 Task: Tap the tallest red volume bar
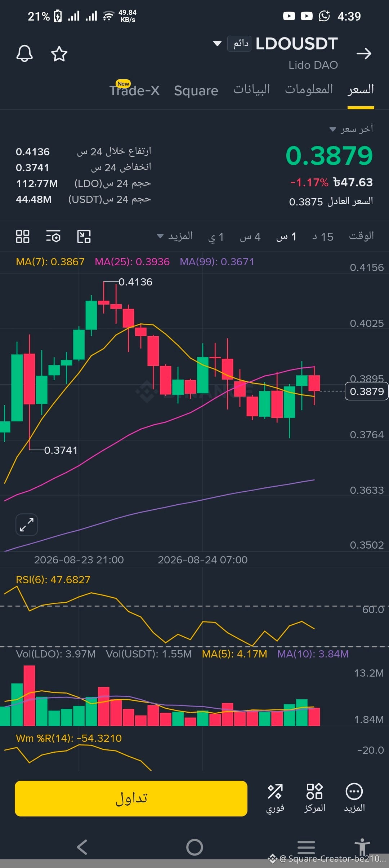29,695
